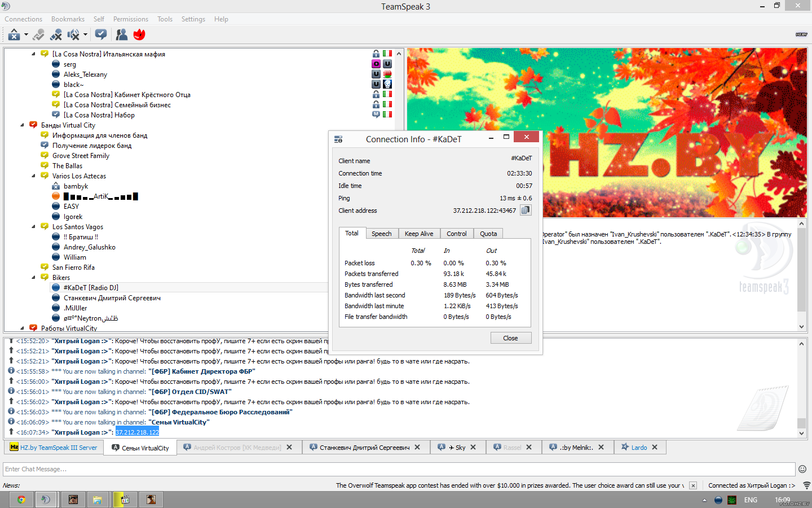Select user serg in channel tree

pyautogui.click(x=69, y=64)
